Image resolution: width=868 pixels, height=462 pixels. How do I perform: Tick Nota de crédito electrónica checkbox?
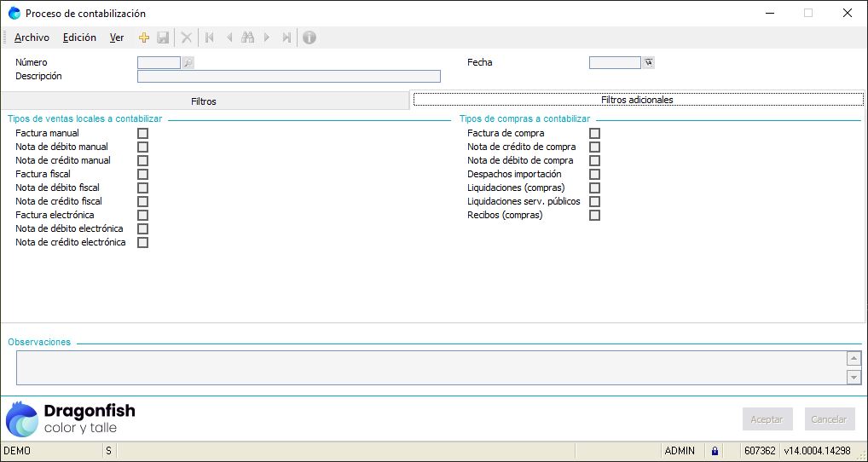(143, 242)
